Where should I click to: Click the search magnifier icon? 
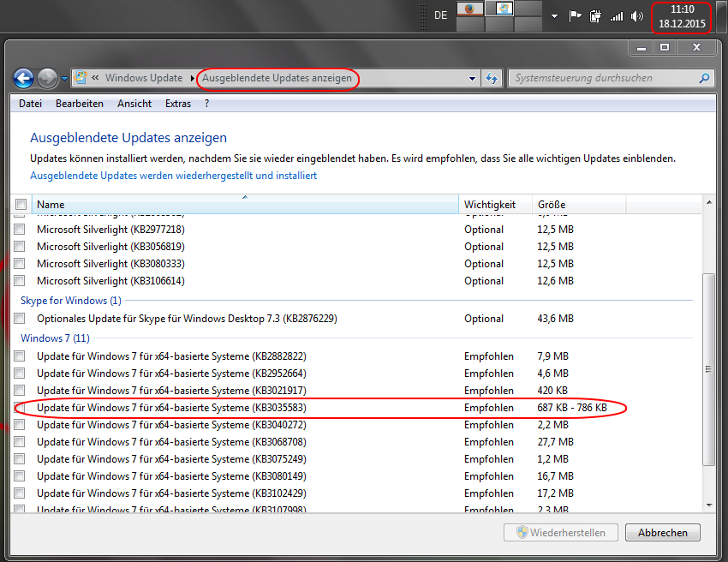pyautogui.click(x=704, y=78)
